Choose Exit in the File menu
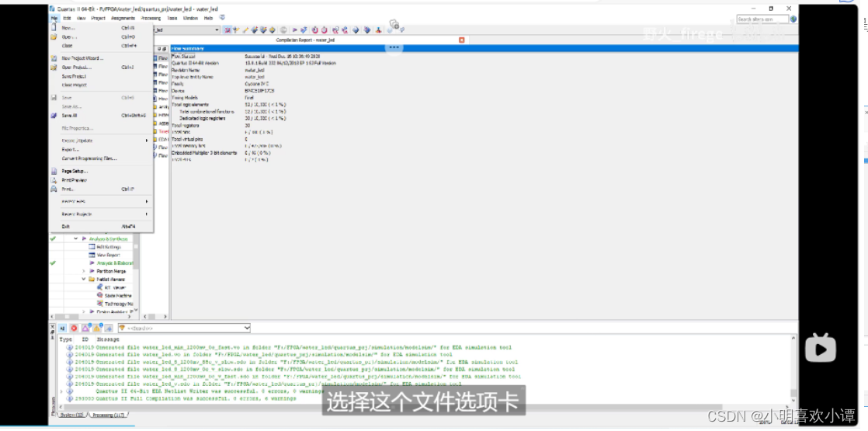Screen dimensions: 868x431 pos(101,227)
